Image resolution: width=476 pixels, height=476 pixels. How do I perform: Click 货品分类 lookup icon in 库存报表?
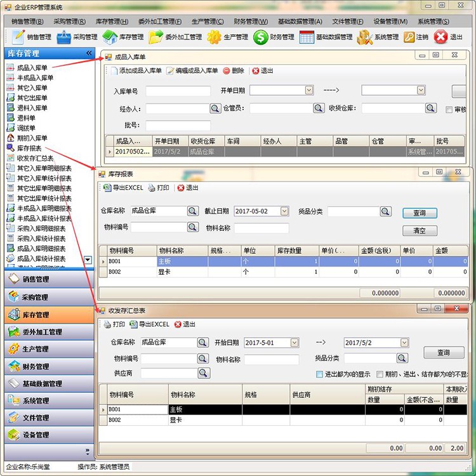click(x=385, y=211)
